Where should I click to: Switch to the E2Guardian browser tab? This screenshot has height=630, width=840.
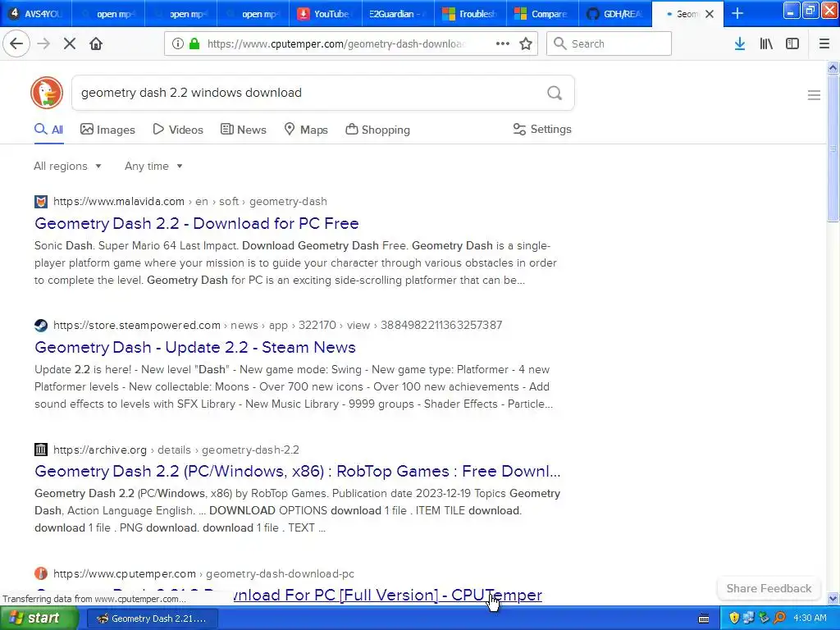(398, 13)
